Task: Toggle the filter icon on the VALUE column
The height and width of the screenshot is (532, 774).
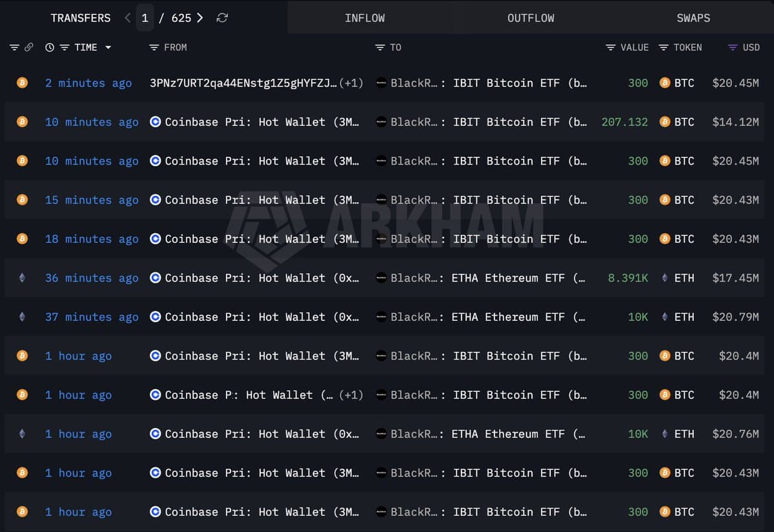Action: (x=609, y=47)
